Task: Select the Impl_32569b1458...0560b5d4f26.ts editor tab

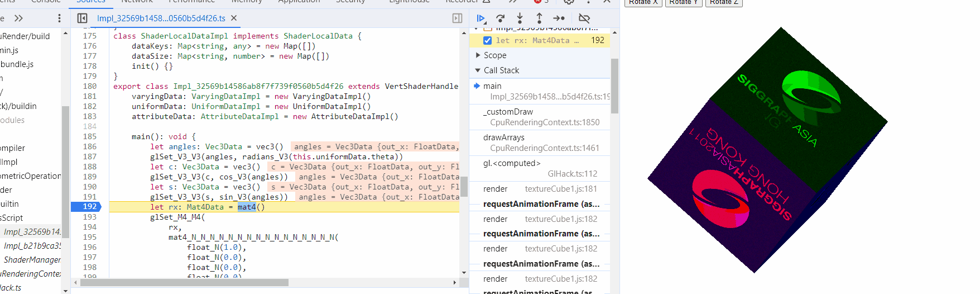Action: [161, 18]
